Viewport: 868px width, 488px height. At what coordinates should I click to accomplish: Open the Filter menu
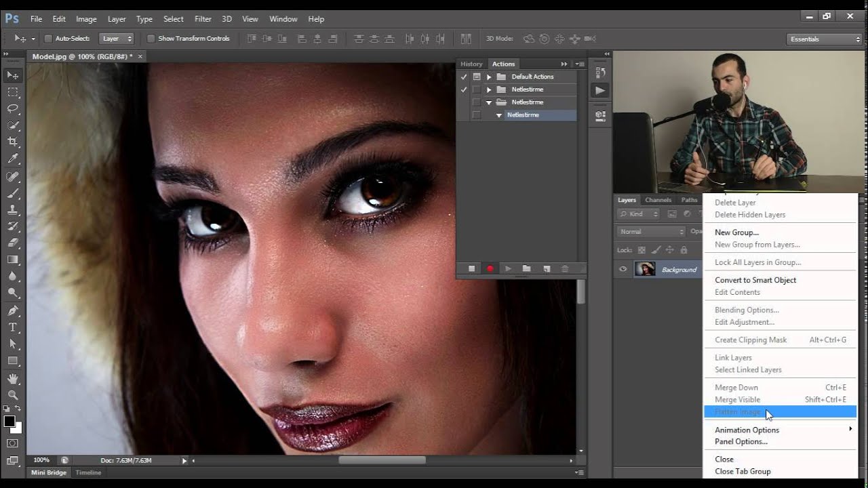[203, 19]
